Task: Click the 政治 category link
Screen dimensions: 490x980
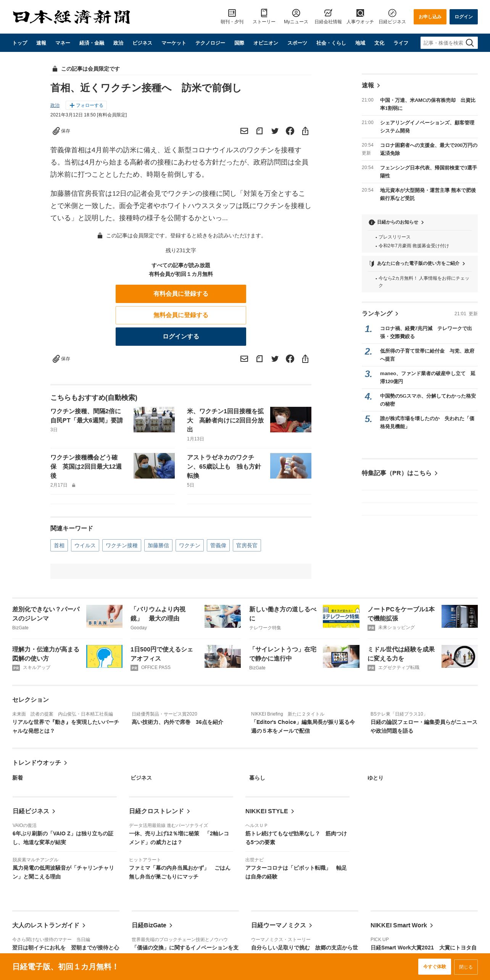Action: coord(55,105)
